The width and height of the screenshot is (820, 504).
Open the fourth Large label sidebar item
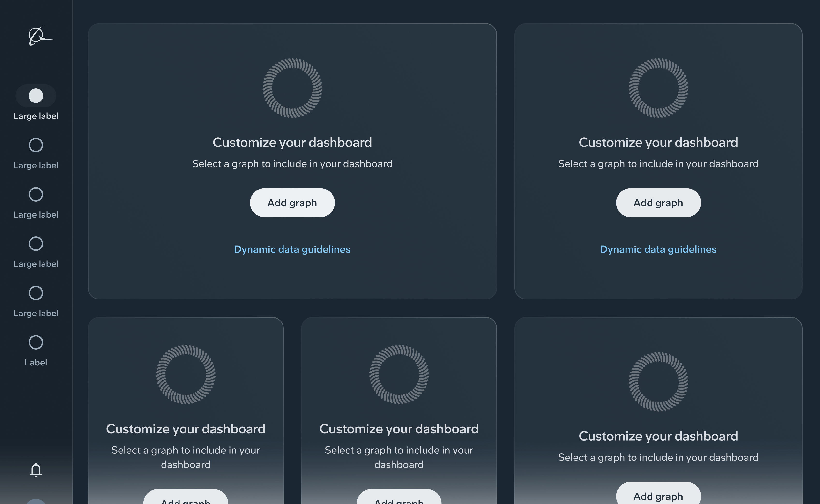(x=36, y=244)
